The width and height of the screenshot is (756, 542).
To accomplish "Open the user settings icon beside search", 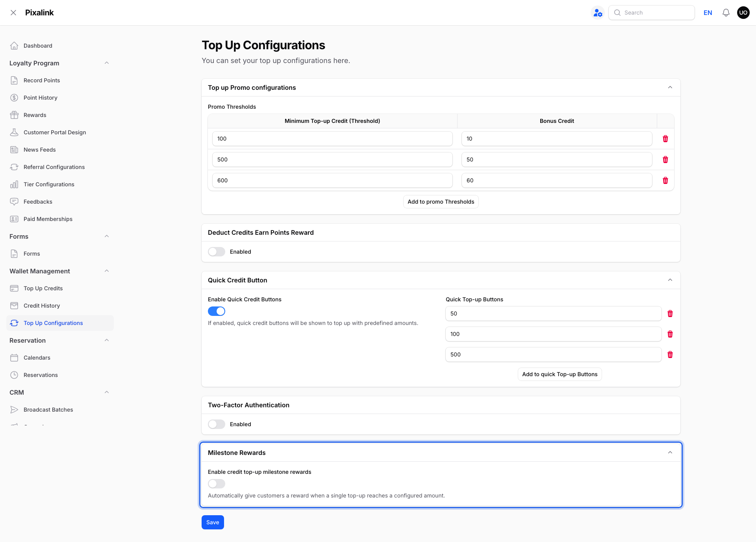I will pyautogui.click(x=598, y=13).
